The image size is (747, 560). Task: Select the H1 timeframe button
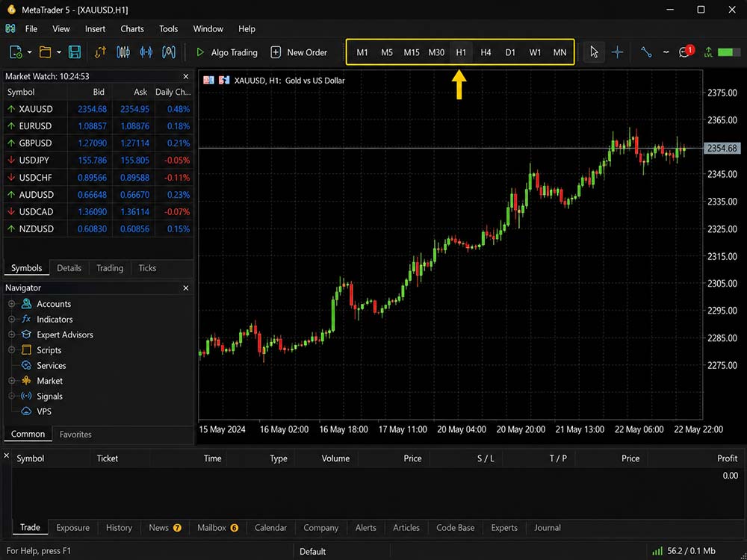[461, 52]
